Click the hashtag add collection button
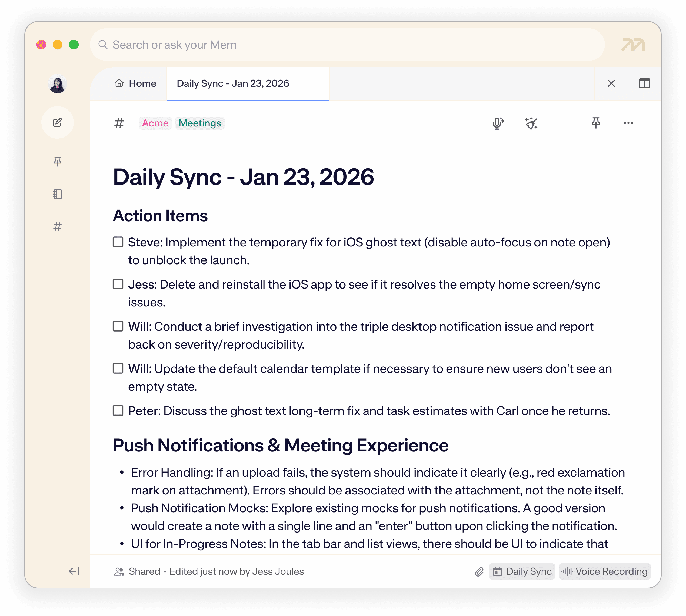The image size is (686, 616). (119, 123)
